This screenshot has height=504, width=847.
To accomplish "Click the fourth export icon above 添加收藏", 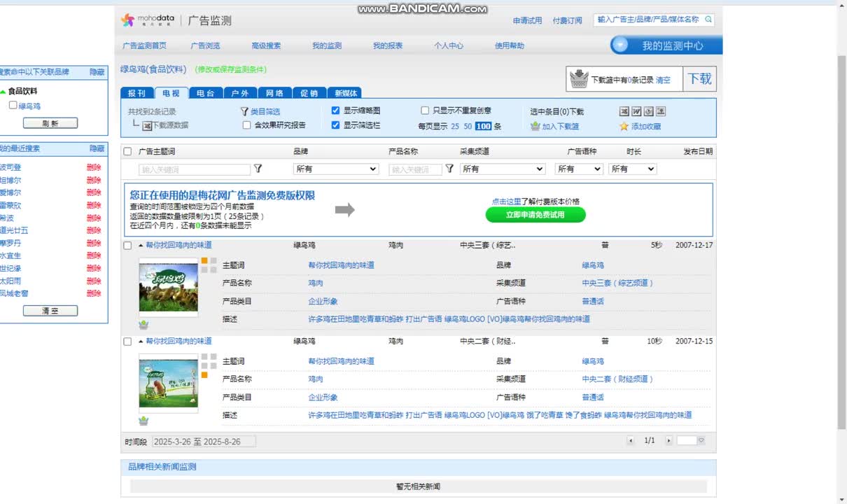I will [x=661, y=111].
